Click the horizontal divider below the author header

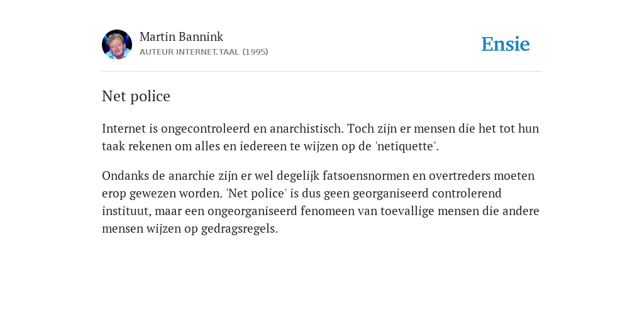322,72
